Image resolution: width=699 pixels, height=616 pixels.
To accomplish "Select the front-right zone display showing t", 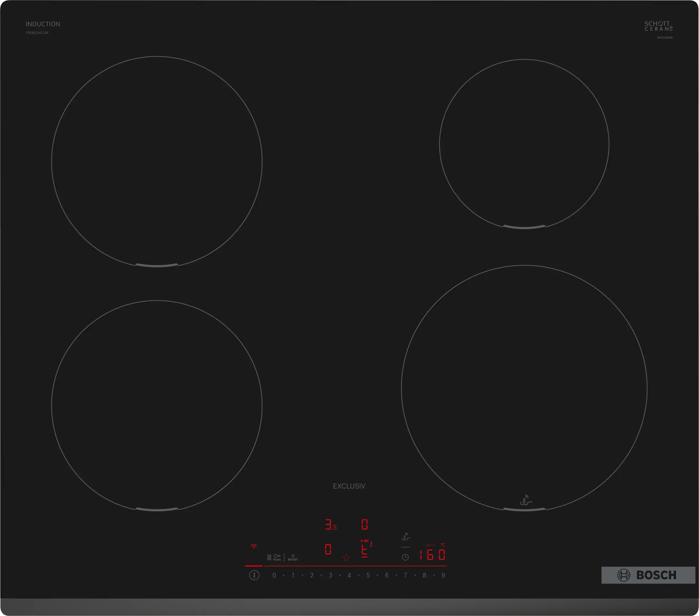I will (365, 550).
